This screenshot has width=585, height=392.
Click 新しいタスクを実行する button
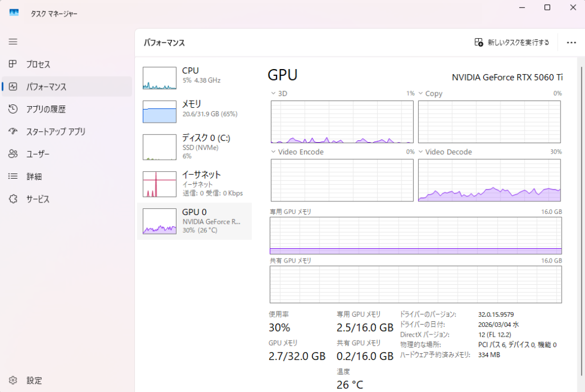(x=512, y=42)
